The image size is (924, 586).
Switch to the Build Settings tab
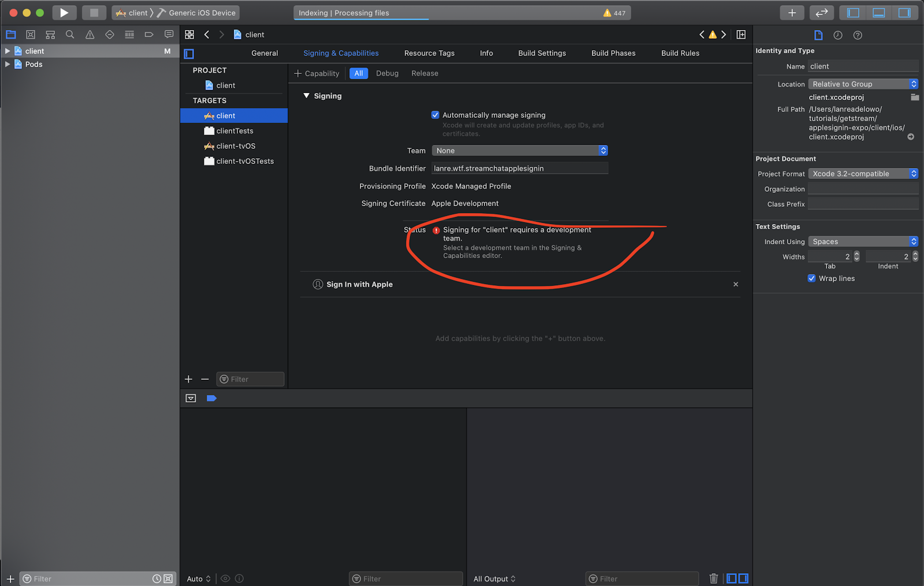tap(542, 53)
